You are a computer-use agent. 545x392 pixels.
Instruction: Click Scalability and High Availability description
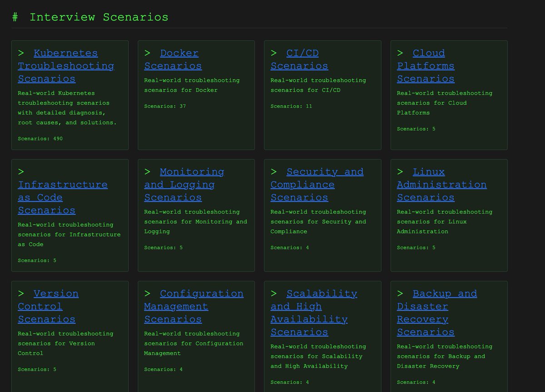(318, 356)
